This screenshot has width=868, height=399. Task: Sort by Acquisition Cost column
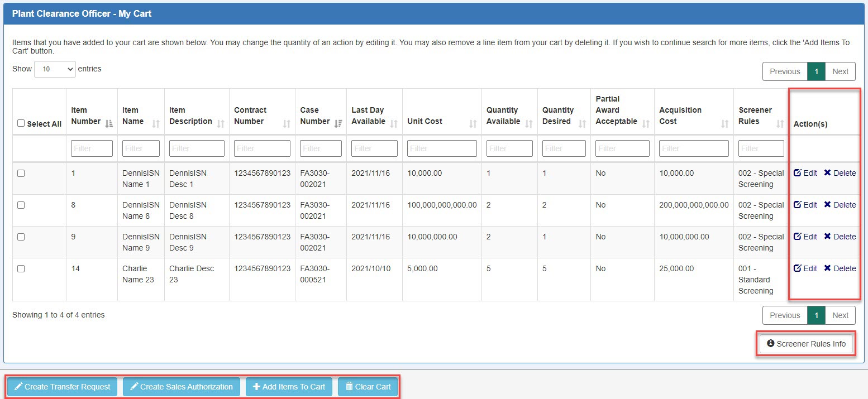[x=724, y=123]
